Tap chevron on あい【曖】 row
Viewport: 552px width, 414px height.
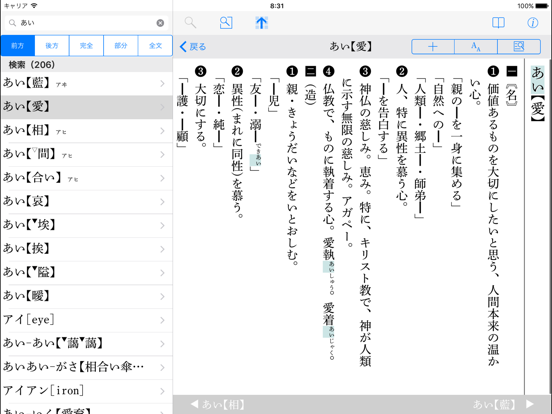(x=162, y=296)
